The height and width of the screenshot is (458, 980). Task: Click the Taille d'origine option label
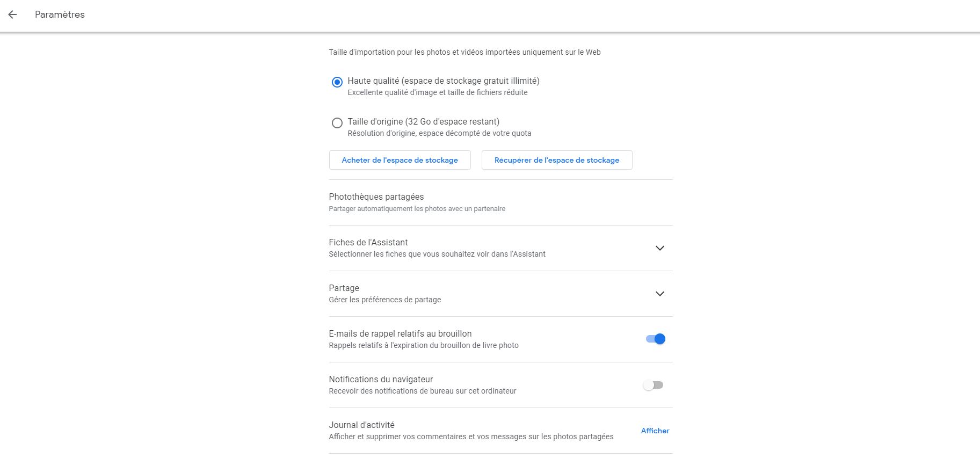point(423,122)
